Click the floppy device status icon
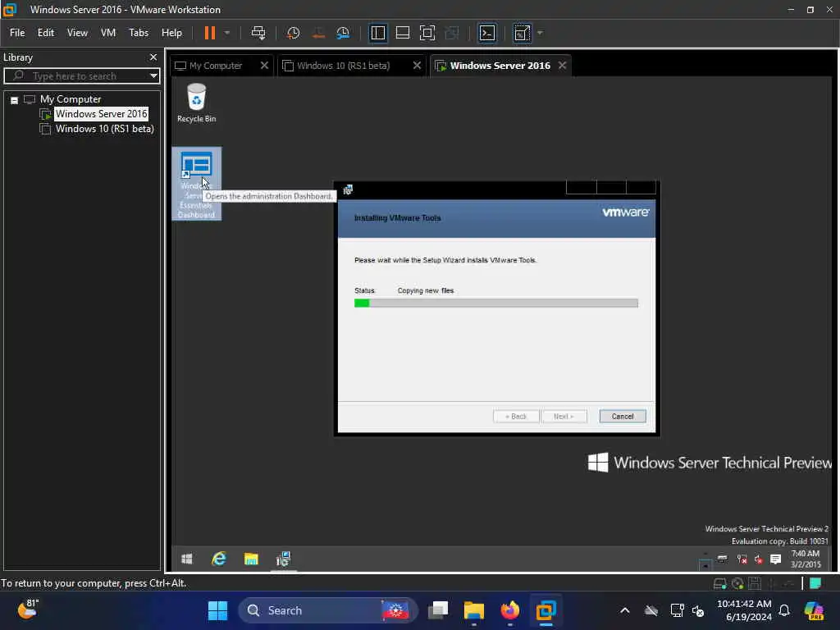 [x=755, y=583]
